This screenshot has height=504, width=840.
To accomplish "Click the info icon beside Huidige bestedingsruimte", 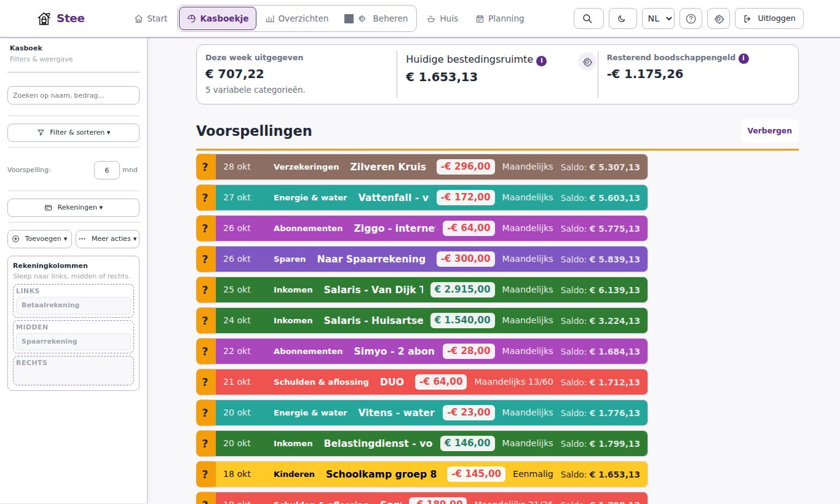I will point(541,61).
